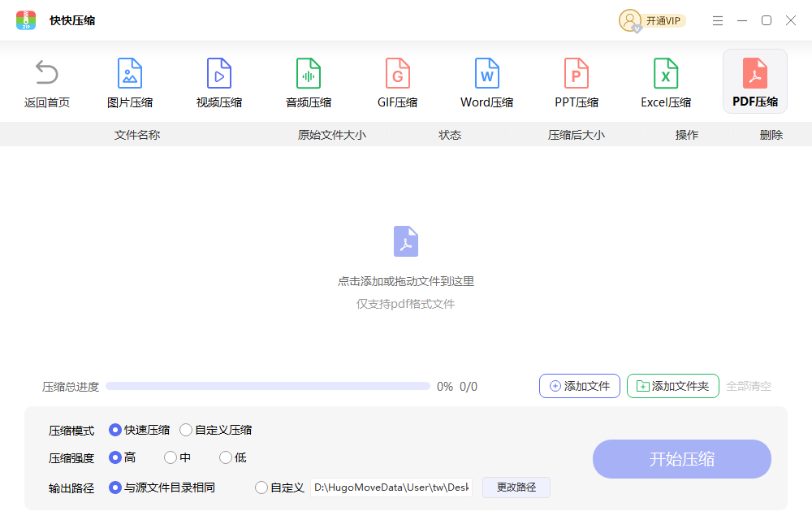This screenshot has width=812, height=520.
Task: Set compression strength to 高
Action: [x=115, y=457]
